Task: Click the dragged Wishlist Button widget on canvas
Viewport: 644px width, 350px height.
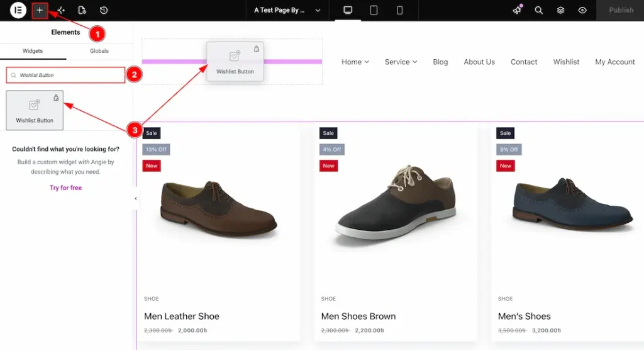Action: tap(235, 61)
